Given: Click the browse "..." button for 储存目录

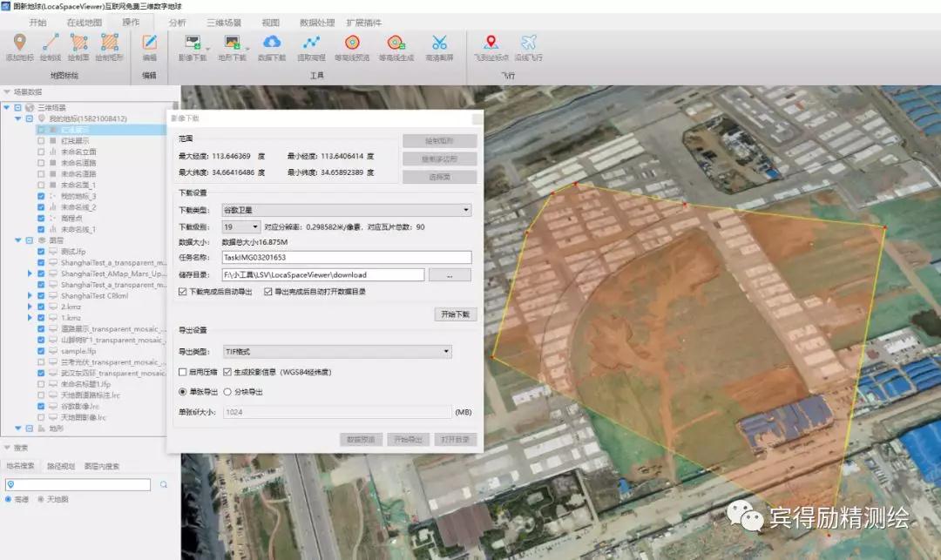Looking at the screenshot, I should [450, 275].
